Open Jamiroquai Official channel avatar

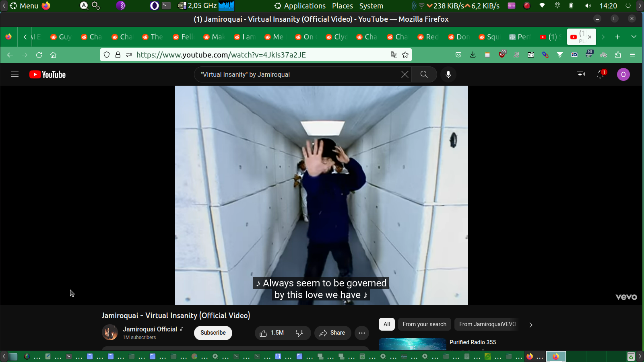click(110, 333)
